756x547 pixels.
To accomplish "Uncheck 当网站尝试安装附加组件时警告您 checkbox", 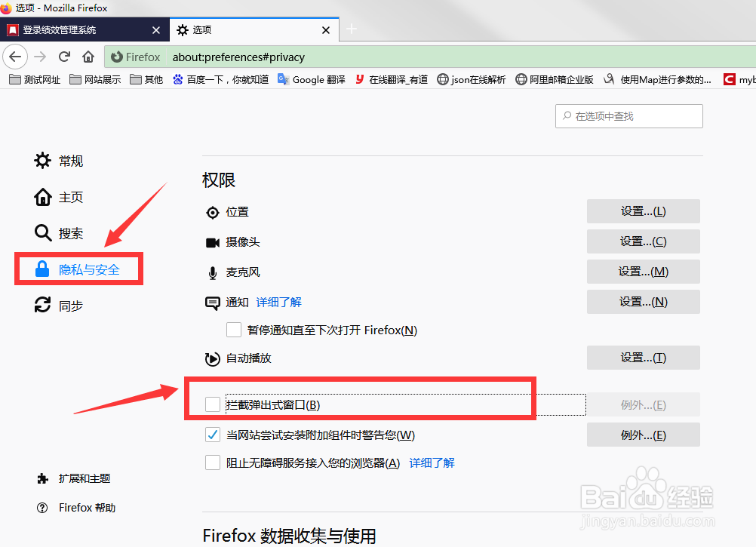I will (x=213, y=435).
